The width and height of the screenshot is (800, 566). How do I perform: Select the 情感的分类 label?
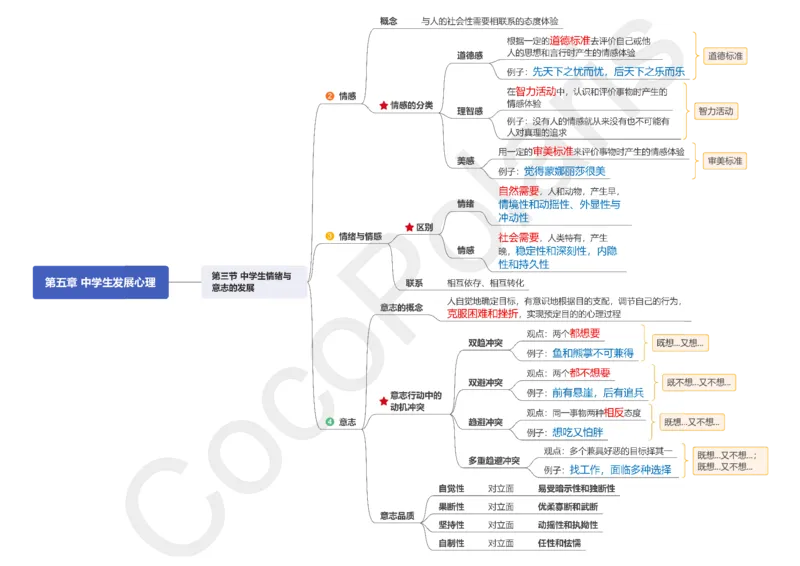tap(412, 105)
